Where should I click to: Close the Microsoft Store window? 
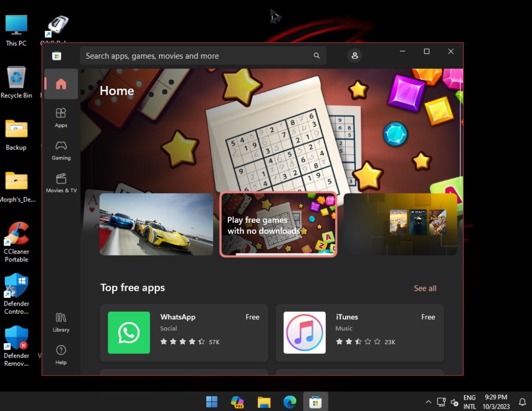451,51
